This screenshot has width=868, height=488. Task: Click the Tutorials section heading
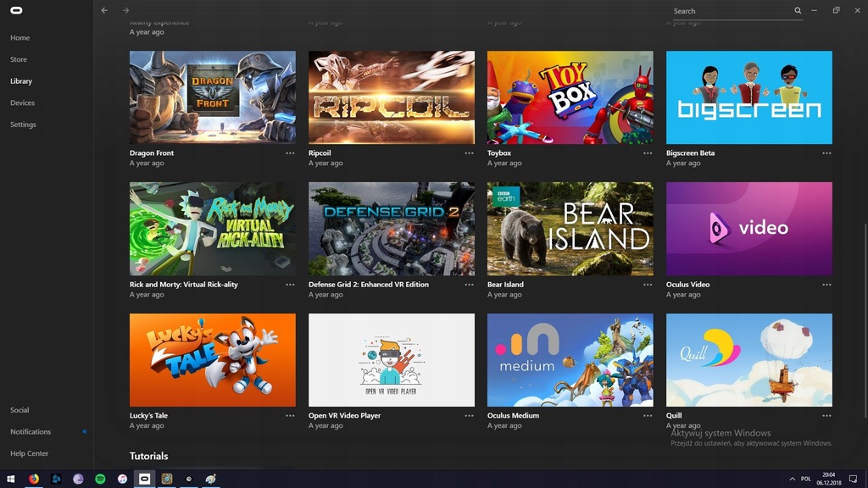coord(149,456)
